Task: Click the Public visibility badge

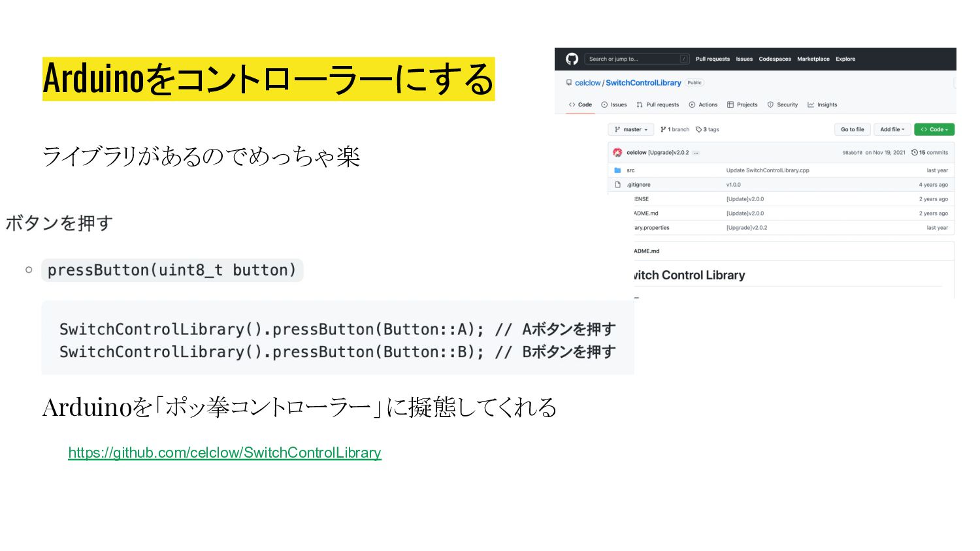Action: 694,83
